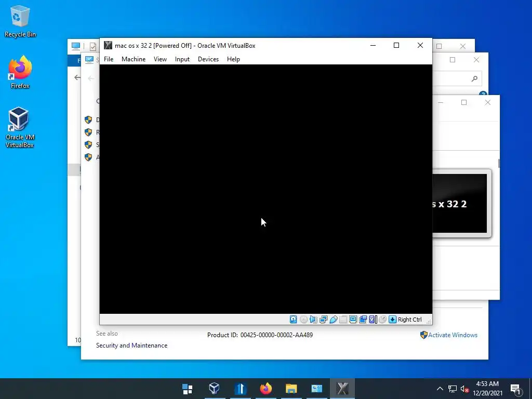The image size is (532, 399).
Task: Click the shield icon beside the letter A
Action: tap(88, 157)
